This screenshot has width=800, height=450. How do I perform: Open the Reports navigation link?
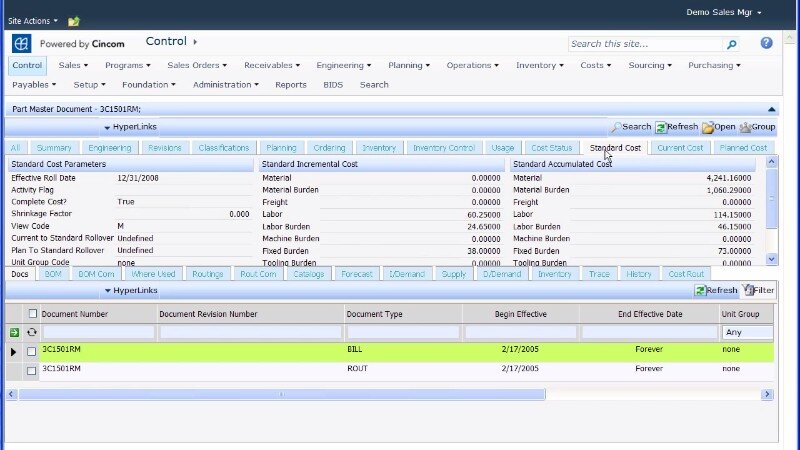[x=290, y=85]
